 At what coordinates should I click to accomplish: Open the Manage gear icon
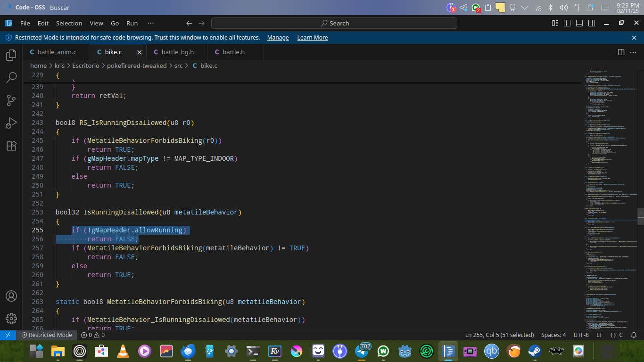click(x=11, y=319)
